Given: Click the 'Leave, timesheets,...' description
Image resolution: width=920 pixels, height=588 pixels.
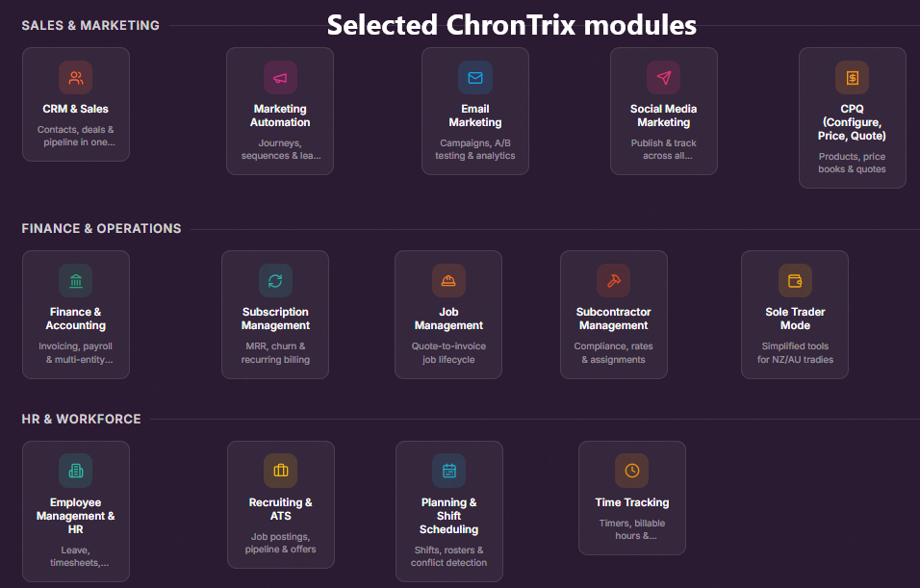Looking at the screenshot, I should [x=78, y=556].
